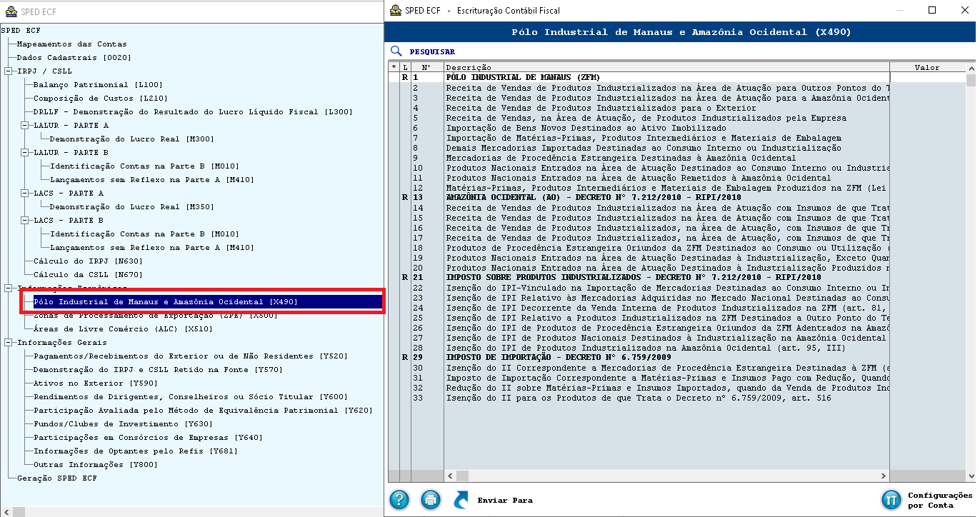This screenshot has height=517, width=980.
Task: Click the Valor cell of row 1
Action: [927, 77]
